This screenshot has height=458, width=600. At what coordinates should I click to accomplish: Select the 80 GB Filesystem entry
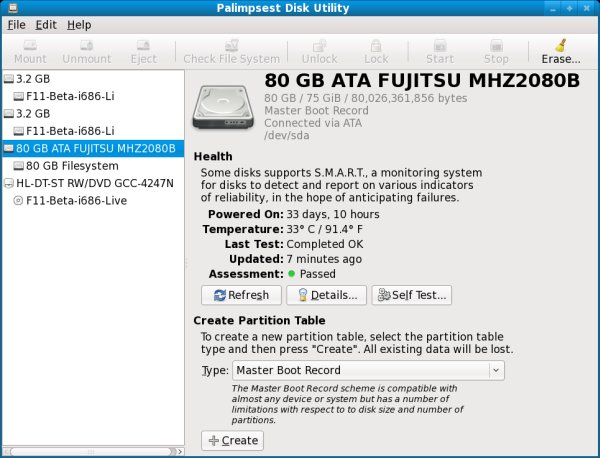click(77, 166)
